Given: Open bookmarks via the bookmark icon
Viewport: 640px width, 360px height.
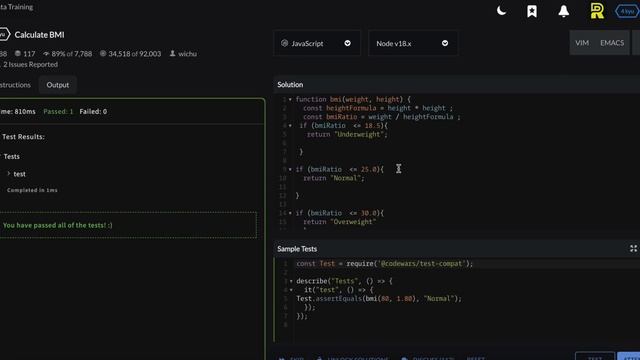Looking at the screenshot, I should point(531,11).
